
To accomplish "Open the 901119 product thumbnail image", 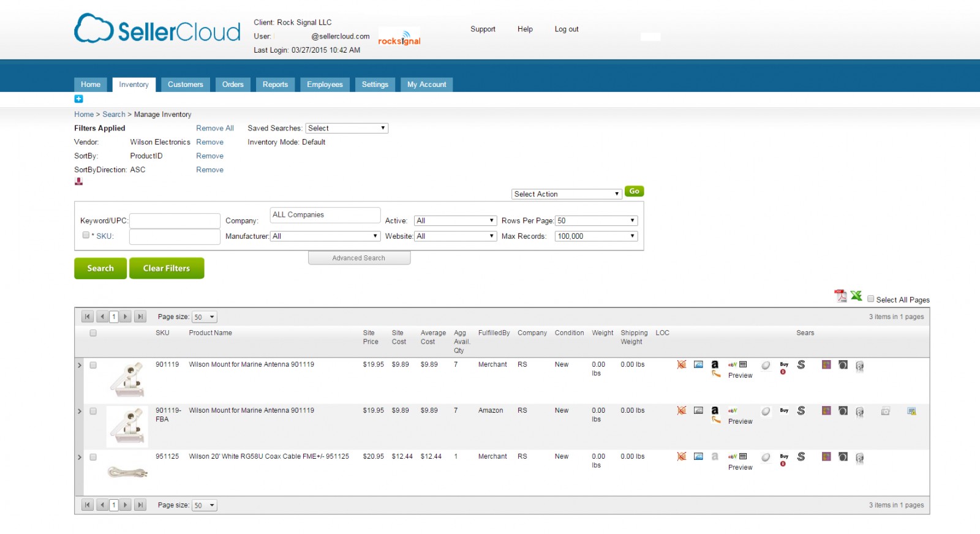I will (x=127, y=380).
